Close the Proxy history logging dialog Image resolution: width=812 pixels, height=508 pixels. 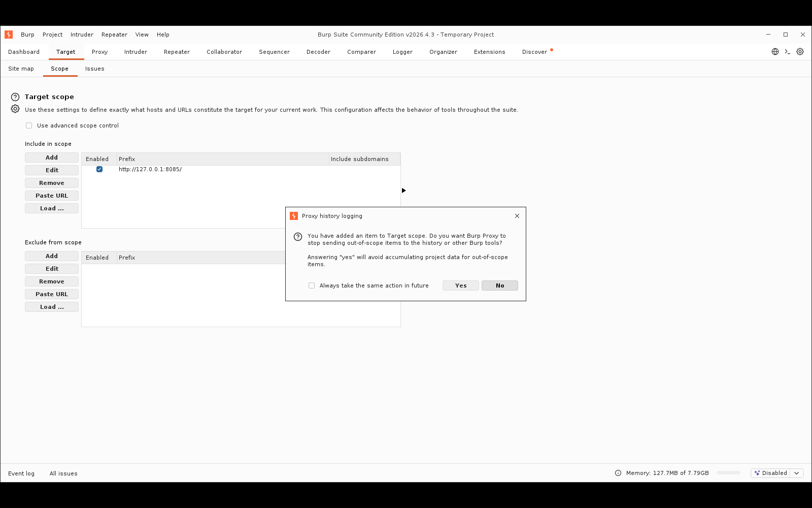pyautogui.click(x=517, y=216)
